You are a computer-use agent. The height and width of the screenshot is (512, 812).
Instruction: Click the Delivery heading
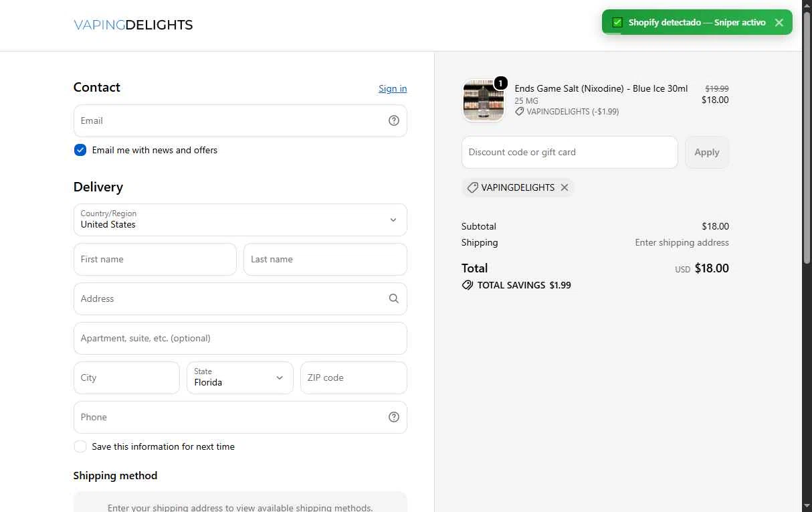click(x=98, y=187)
